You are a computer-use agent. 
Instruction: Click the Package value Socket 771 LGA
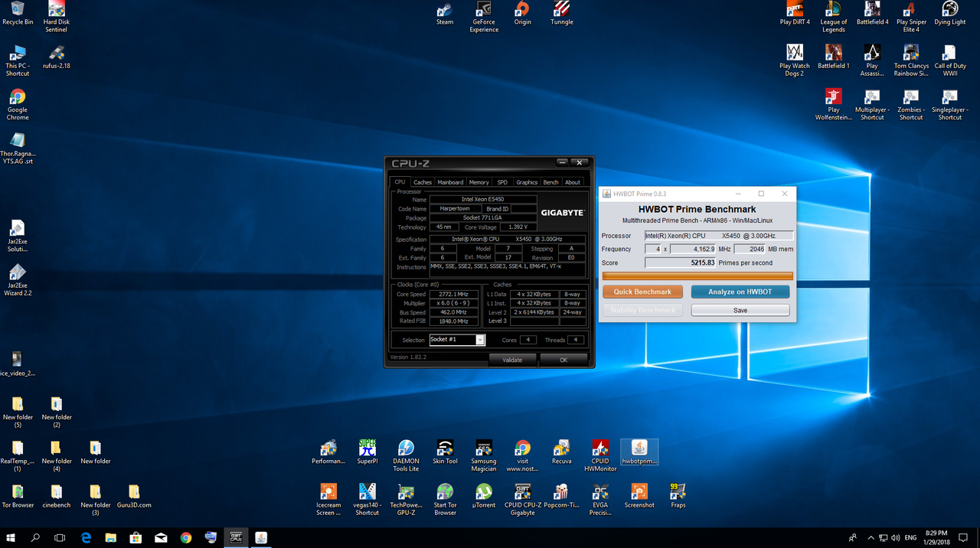point(483,218)
